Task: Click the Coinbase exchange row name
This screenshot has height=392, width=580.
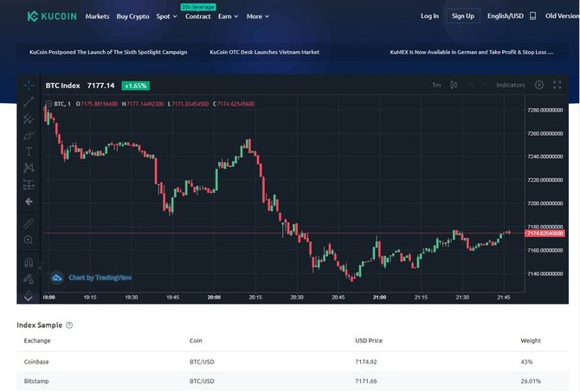Action: pos(36,362)
